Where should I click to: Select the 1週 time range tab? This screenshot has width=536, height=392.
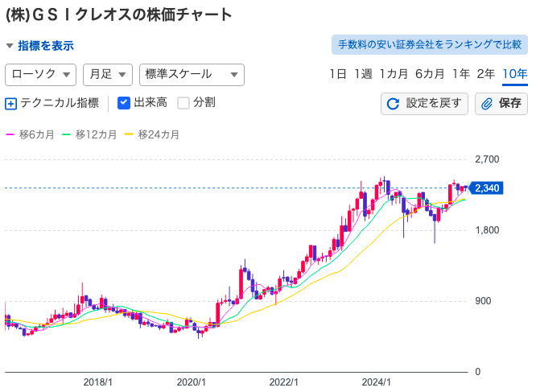tap(363, 74)
